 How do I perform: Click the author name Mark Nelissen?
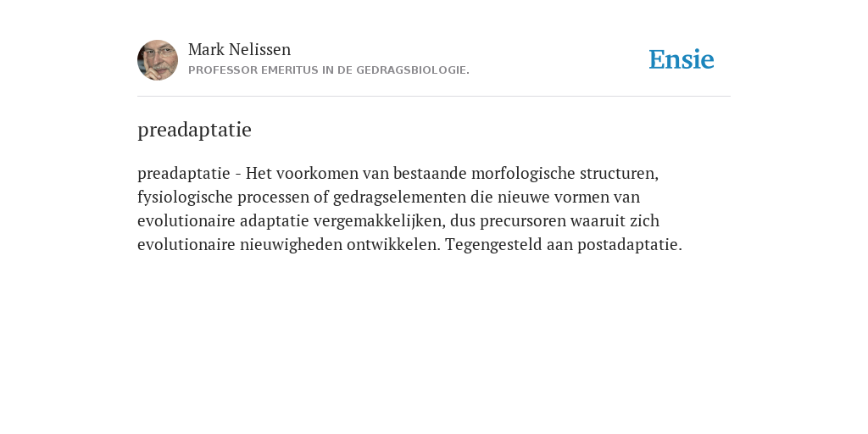(239, 50)
